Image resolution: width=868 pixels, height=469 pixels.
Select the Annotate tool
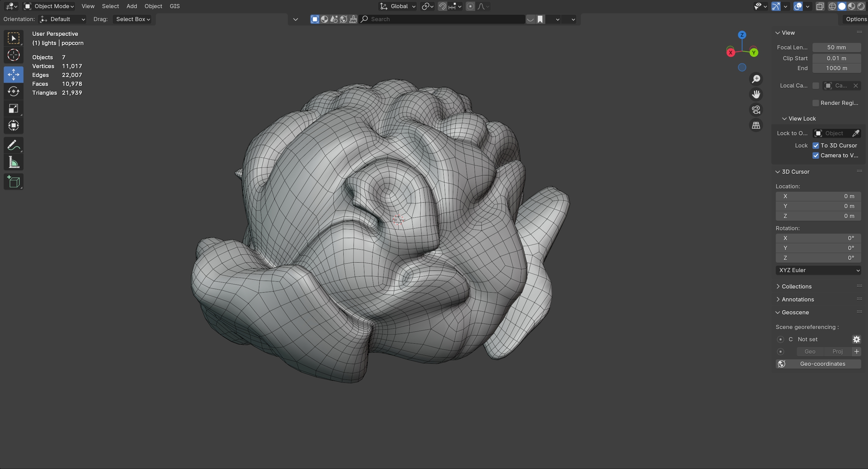(13, 145)
